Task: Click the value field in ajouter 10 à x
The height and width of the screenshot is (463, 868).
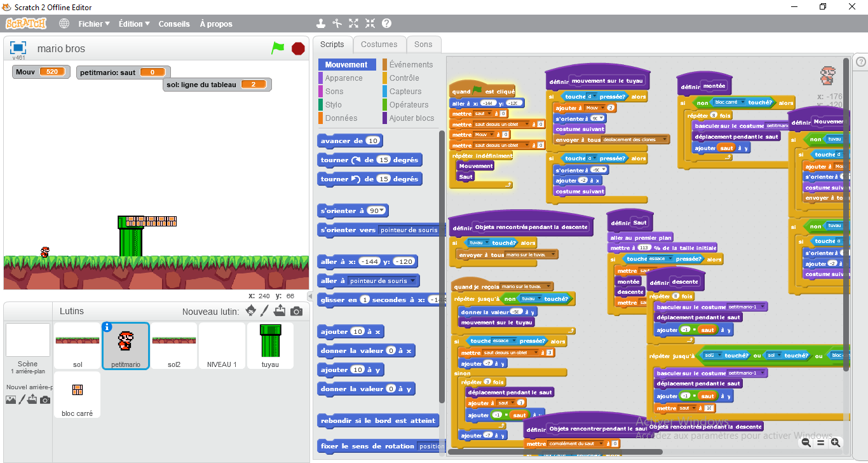Action: [x=358, y=332]
